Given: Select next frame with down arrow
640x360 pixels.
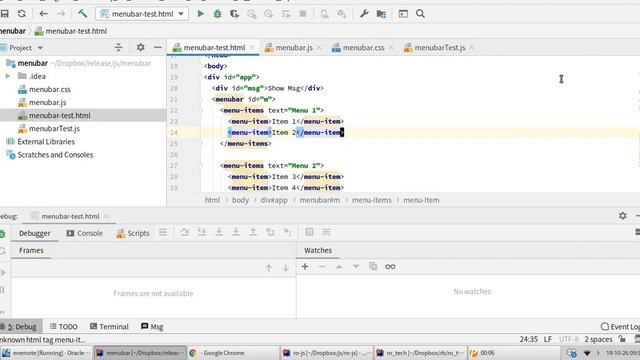Looking at the screenshot, I should tap(286, 268).
